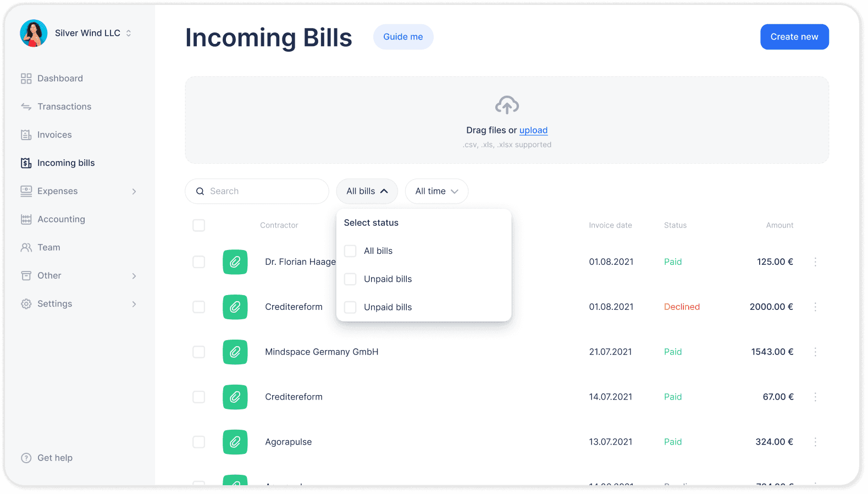Viewport: 868px width, 494px height.
Task: Click the cloud upload icon
Action: 507,105
